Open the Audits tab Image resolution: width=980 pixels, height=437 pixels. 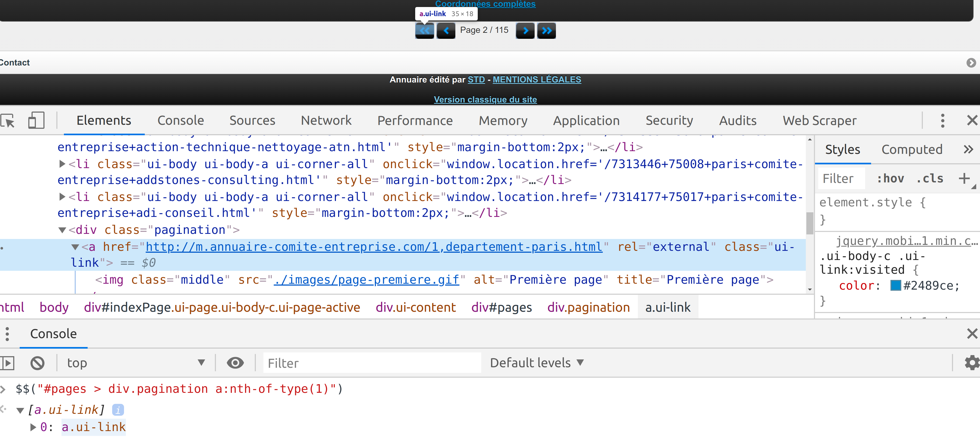(738, 120)
